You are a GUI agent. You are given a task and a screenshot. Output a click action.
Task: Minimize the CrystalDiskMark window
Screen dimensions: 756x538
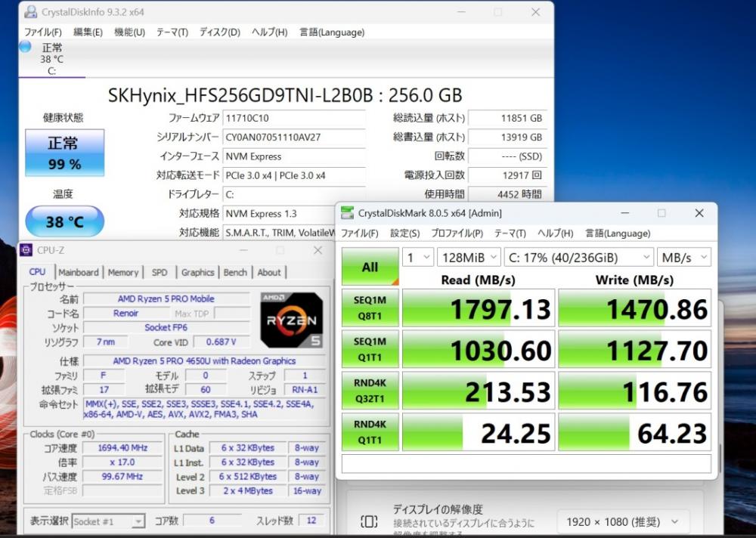click(x=625, y=213)
